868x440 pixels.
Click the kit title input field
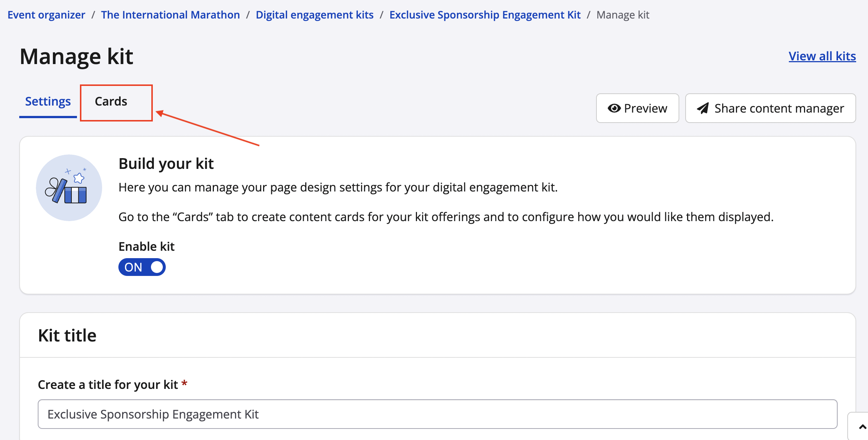[x=437, y=414]
